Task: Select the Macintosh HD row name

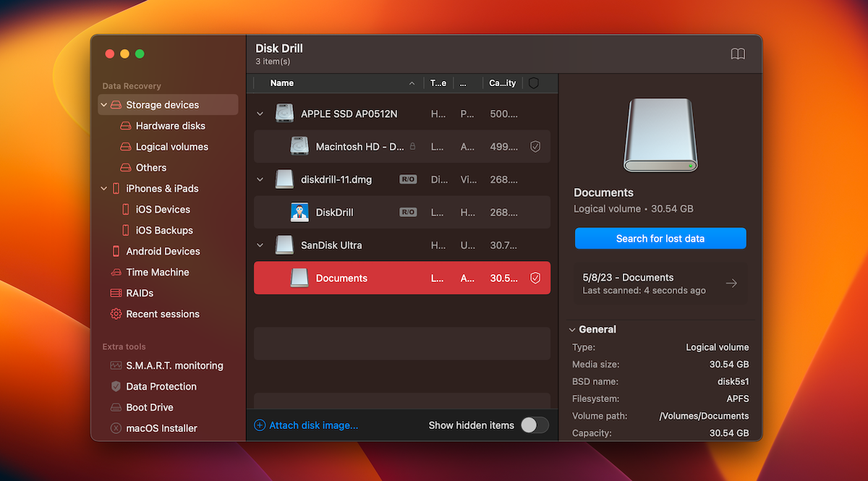Action: [x=359, y=147]
